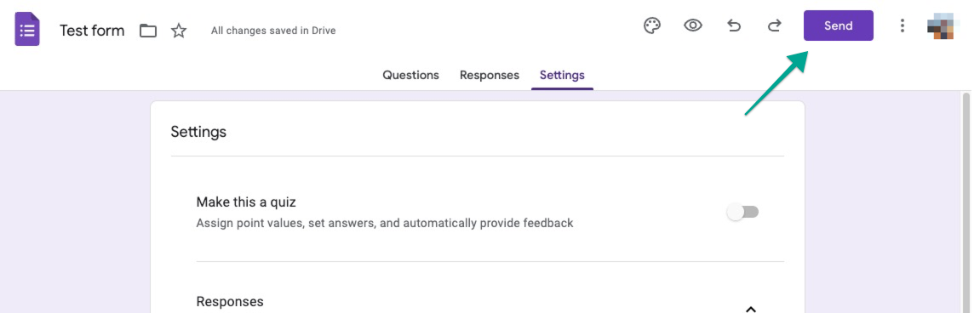Image resolution: width=980 pixels, height=313 pixels.
Task: Click the All changes saved in Drive status
Action: click(273, 31)
